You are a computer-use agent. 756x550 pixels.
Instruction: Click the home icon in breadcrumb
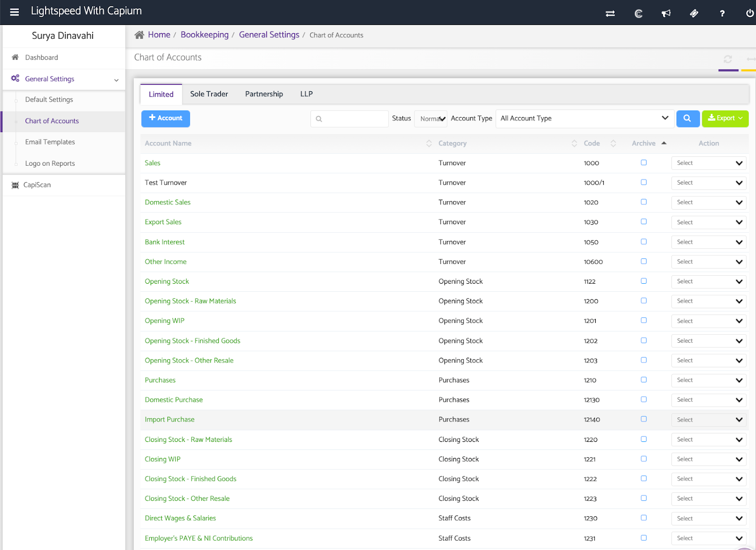(x=139, y=35)
